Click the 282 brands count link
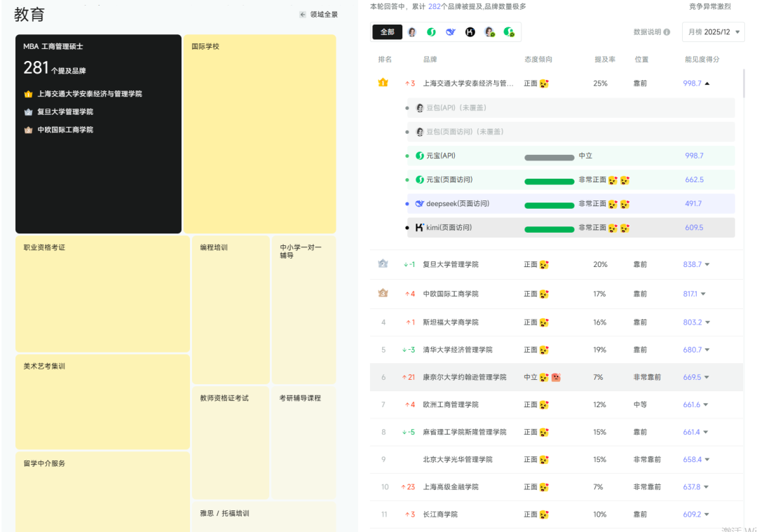The image size is (757, 532). pyautogui.click(x=434, y=6)
